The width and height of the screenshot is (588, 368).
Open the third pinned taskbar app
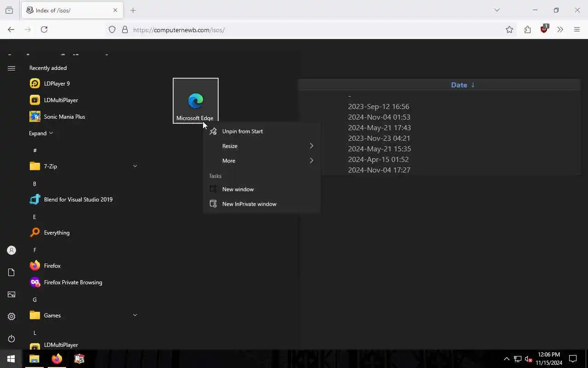coord(79,359)
